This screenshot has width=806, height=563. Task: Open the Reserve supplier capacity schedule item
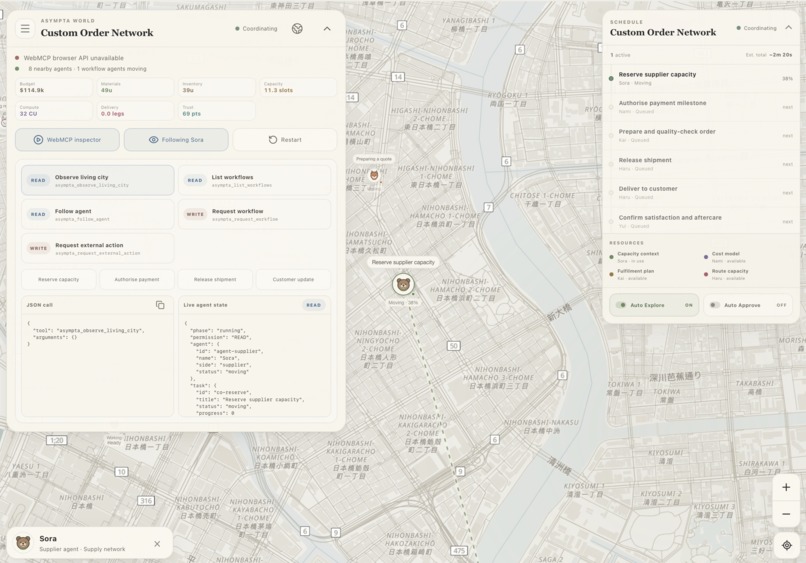(701, 79)
